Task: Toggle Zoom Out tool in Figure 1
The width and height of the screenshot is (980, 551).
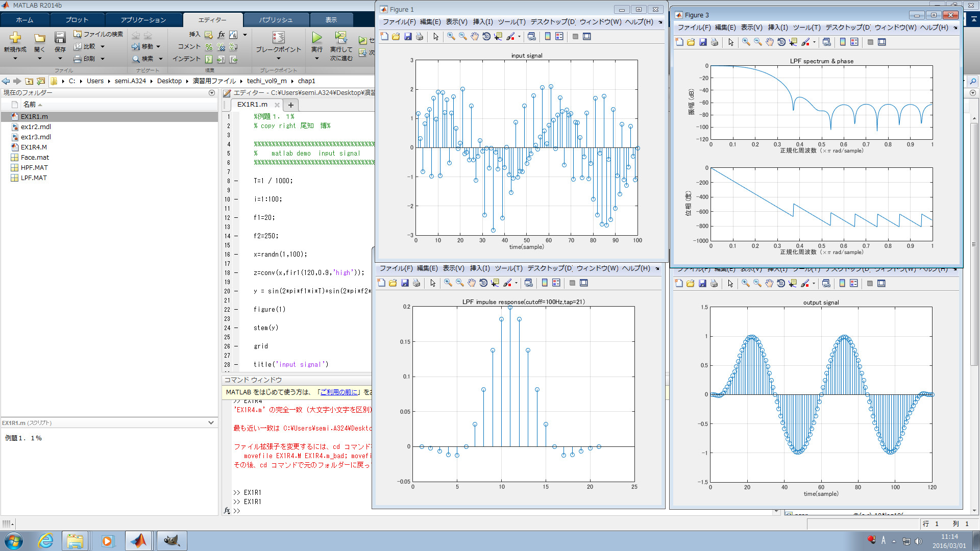Action: click(463, 36)
